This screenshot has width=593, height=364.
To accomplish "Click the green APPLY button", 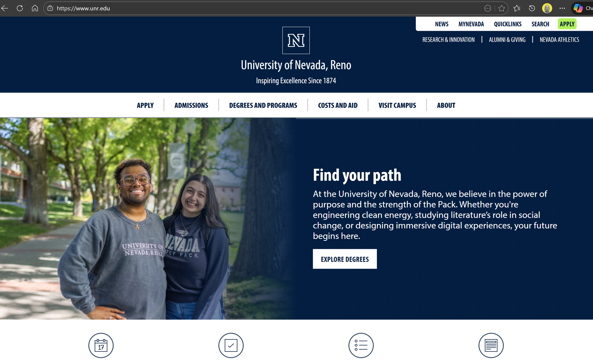I will 567,24.
